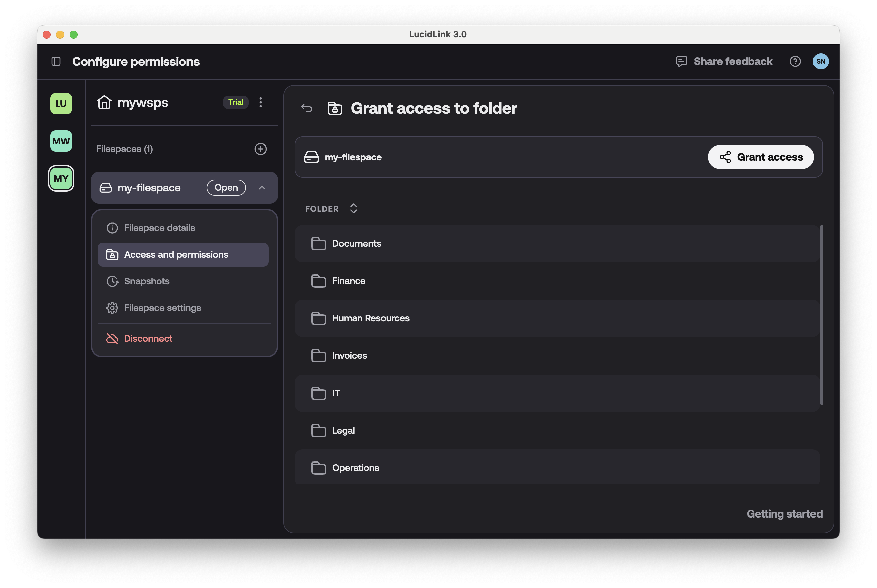Image resolution: width=877 pixels, height=588 pixels.
Task: Switch to the LU workspace avatar
Action: tap(61, 104)
